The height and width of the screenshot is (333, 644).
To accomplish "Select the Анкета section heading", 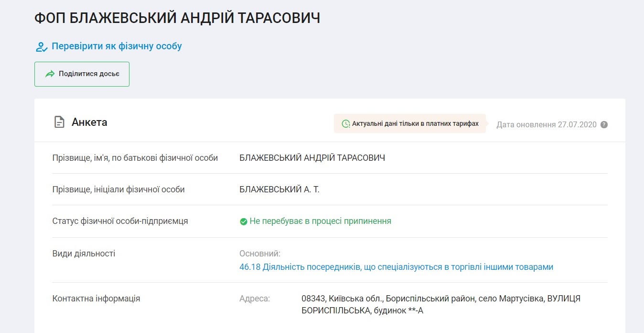I will (89, 122).
